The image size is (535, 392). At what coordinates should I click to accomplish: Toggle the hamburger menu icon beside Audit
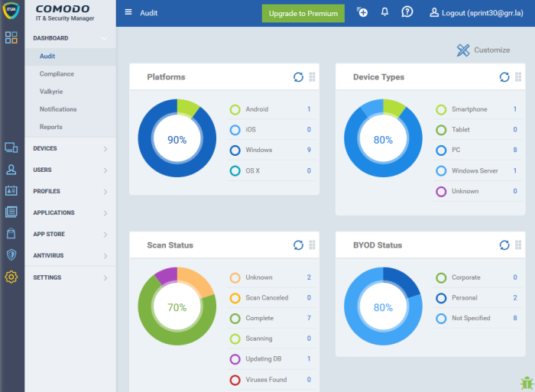128,13
